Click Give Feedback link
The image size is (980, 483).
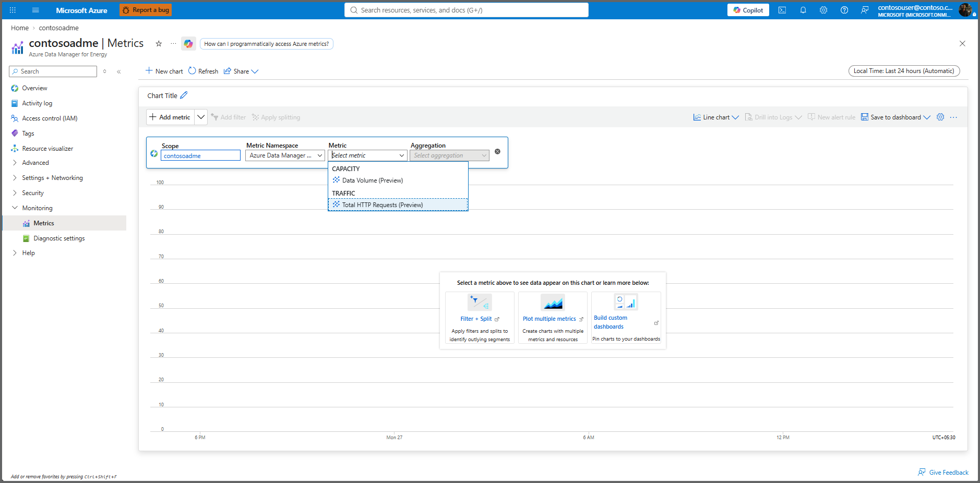pos(943,473)
